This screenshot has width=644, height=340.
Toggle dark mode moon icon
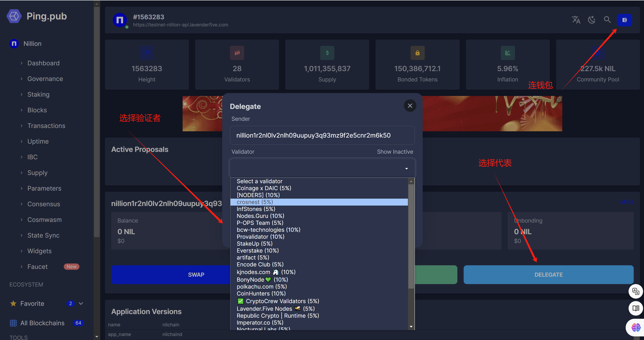[x=591, y=20]
